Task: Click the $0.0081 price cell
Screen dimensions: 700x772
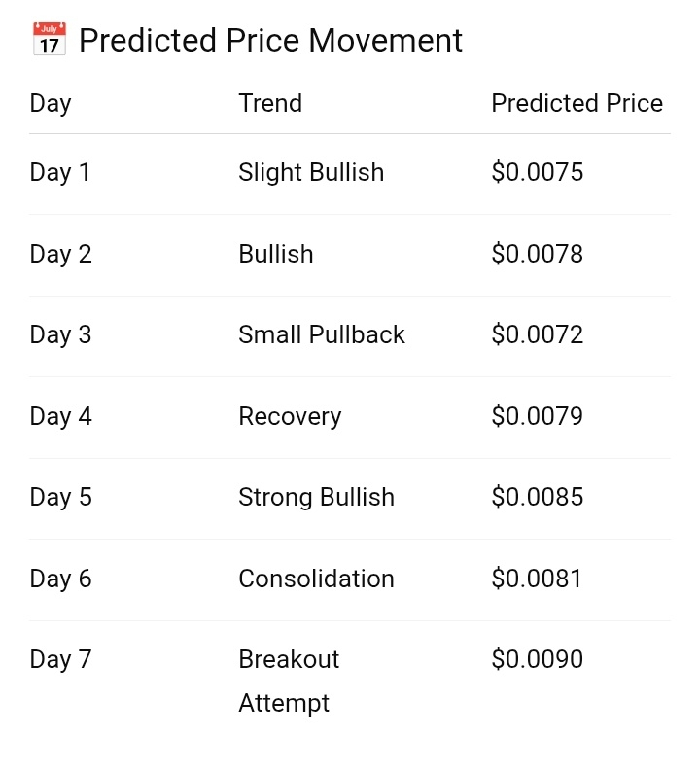Action: [537, 579]
